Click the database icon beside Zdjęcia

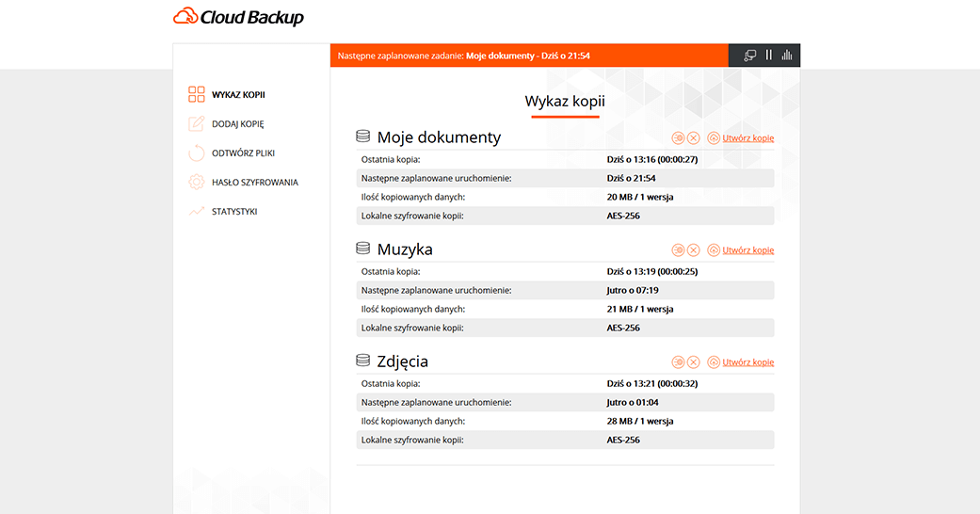(x=362, y=361)
